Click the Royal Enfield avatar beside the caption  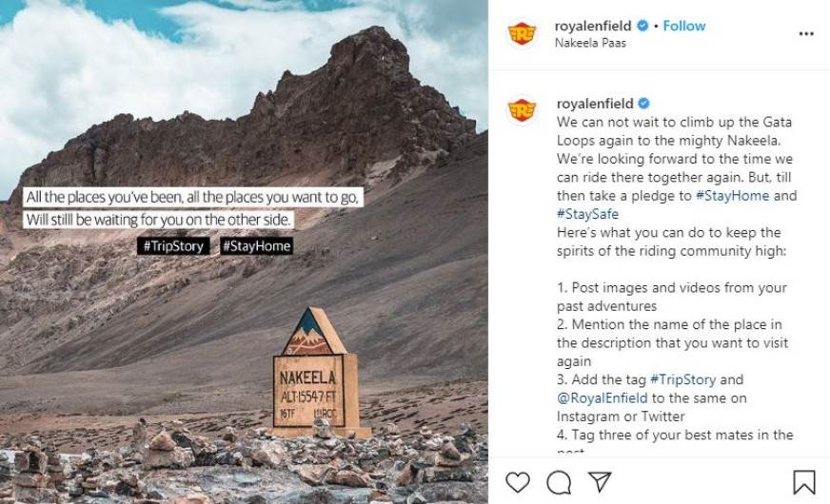coord(523,110)
